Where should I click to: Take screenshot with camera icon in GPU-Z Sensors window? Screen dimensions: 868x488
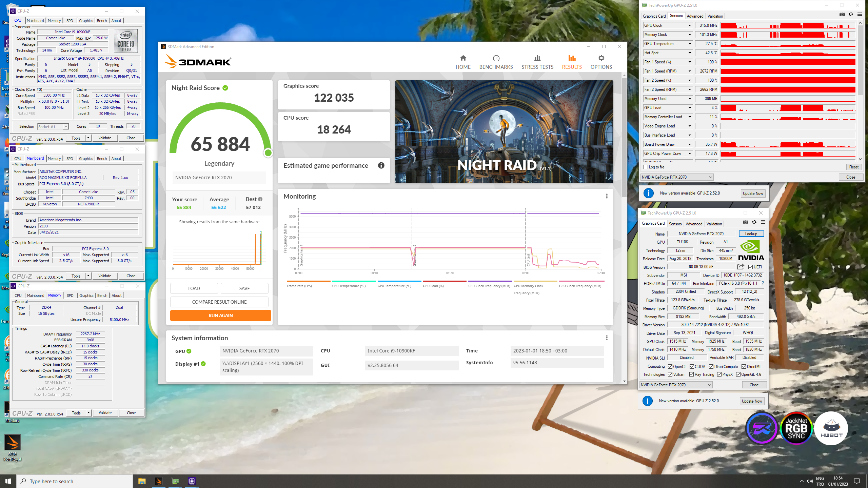point(842,14)
